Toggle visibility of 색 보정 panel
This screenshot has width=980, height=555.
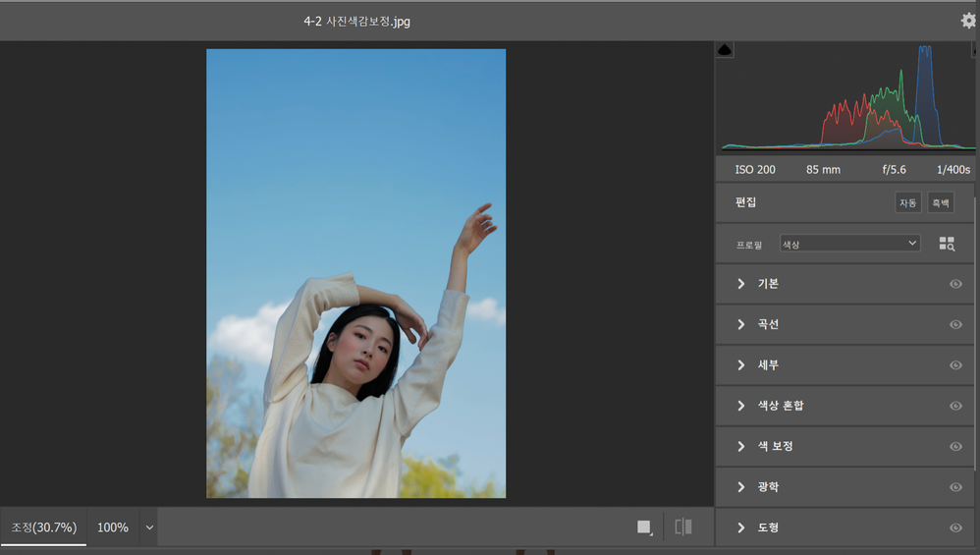coord(955,446)
